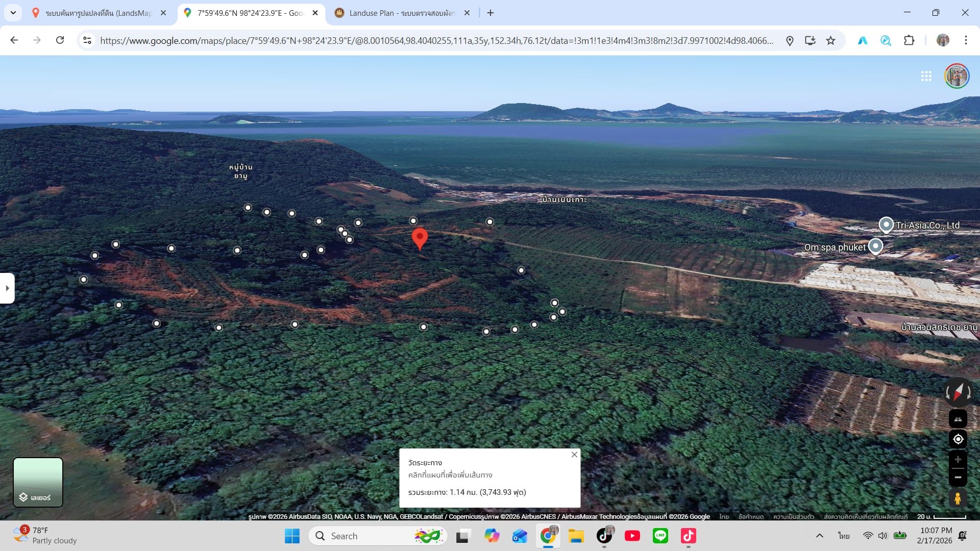
Task: Click the address bar URL
Action: pos(436,41)
